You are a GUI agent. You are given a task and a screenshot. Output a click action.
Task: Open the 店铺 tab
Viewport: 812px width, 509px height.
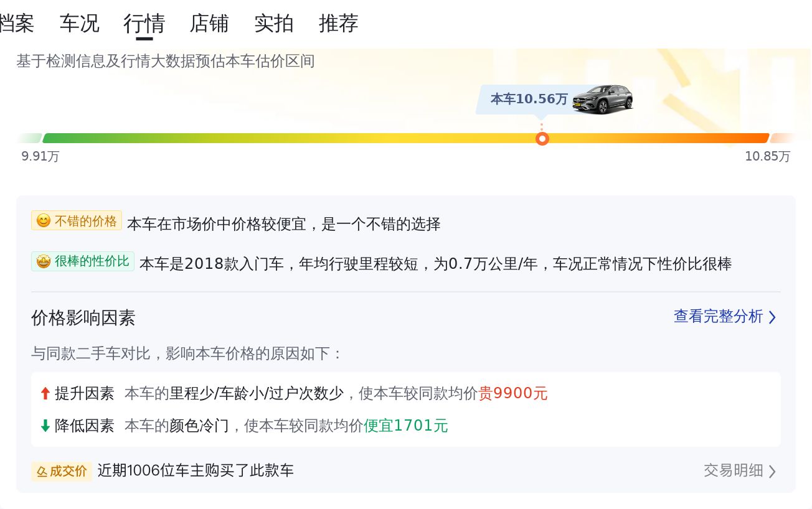click(x=209, y=24)
